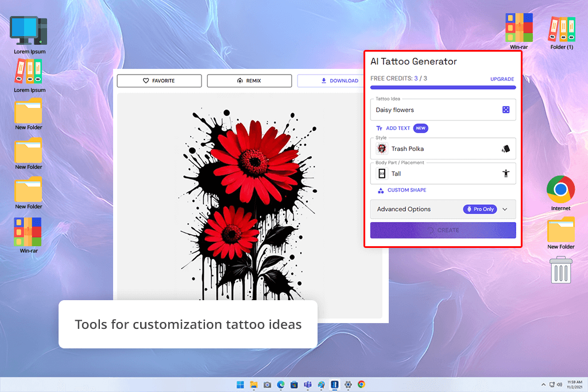This screenshot has width=588, height=392.
Task: Click the Custom Shape link
Action: point(407,190)
